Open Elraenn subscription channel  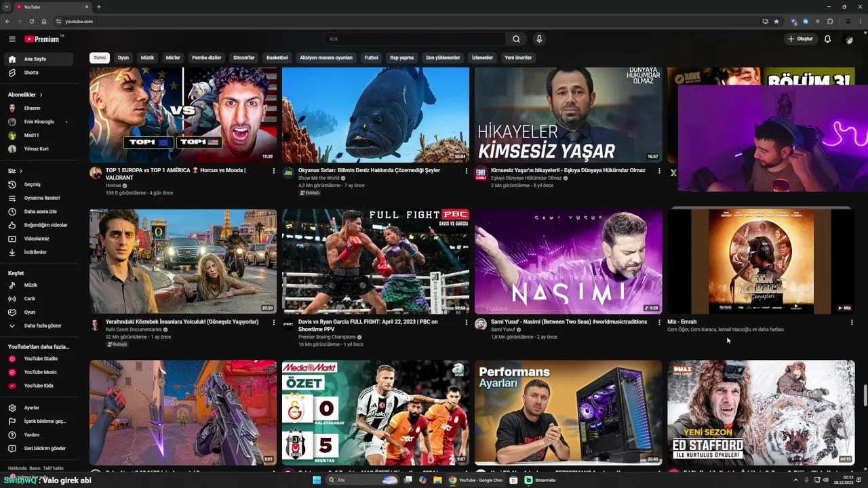(x=38, y=108)
